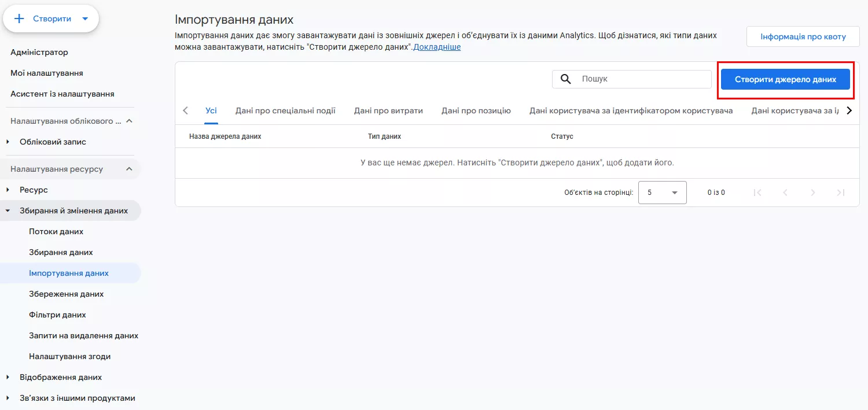868x410 pixels.
Task: Click Статус column header
Action: [x=562, y=136]
